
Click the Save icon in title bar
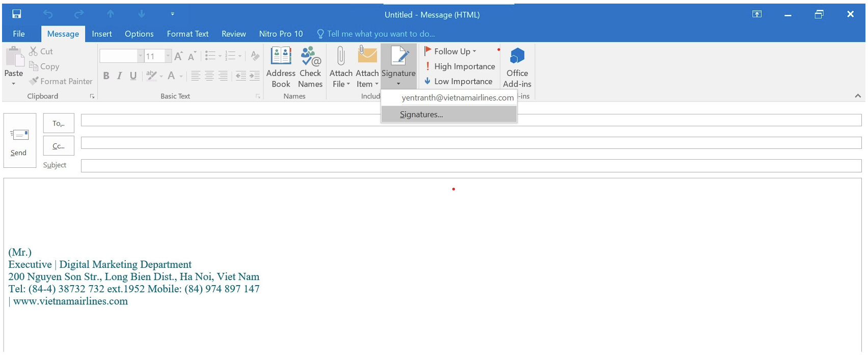click(17, 14)
